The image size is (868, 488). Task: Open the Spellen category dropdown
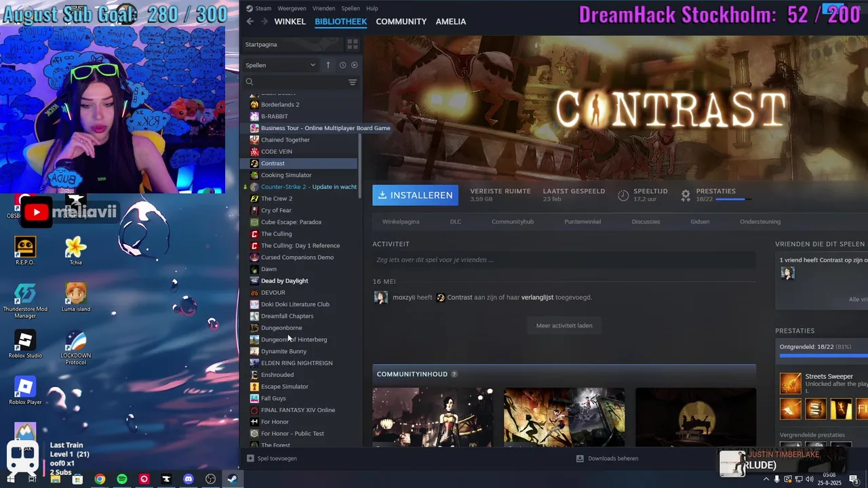[x=281, y=65]
